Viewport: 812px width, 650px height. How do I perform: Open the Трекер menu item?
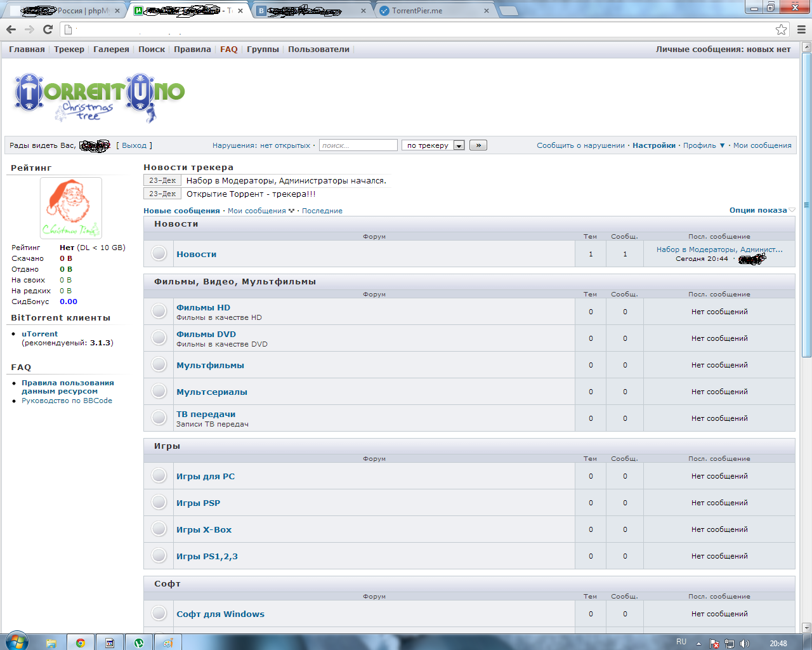pyautogui.click(x=69, y=50)
